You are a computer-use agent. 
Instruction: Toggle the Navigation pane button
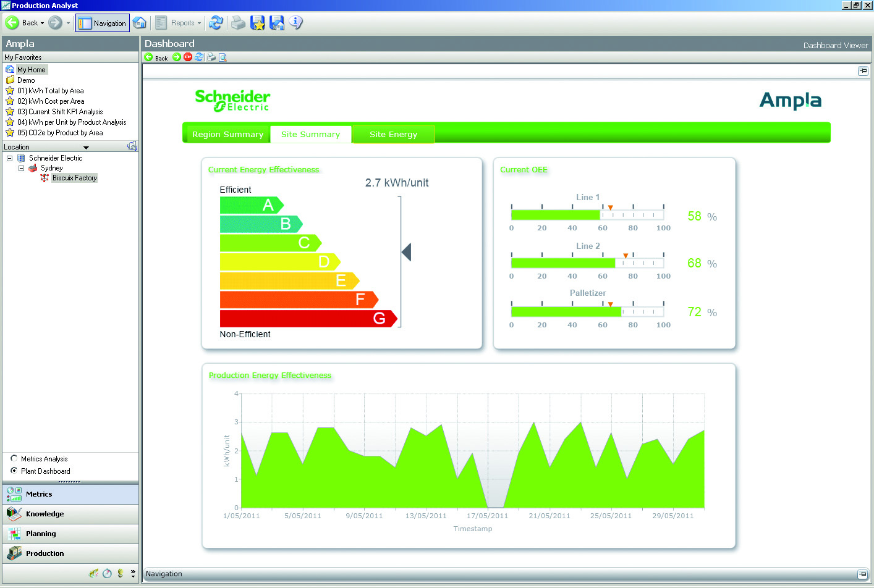click(103, 23)
